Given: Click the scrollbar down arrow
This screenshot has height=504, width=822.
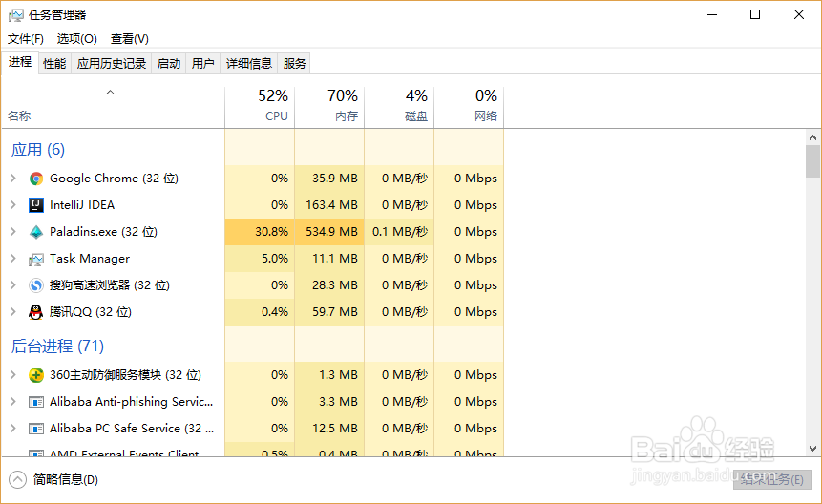Looking at the screenshot, I should pos(812,449).
